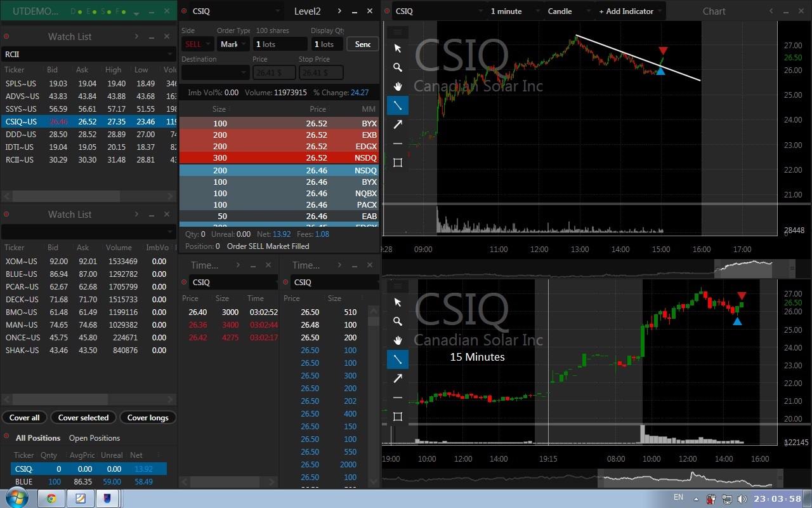Adjust the top chart's time range navigator slider

click(743, 269)
